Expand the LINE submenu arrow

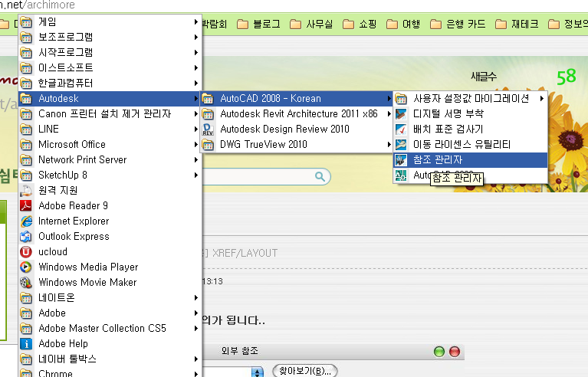coord(195,129)
